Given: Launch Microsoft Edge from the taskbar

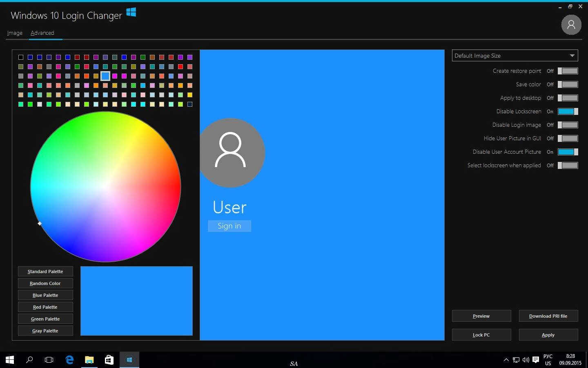Looking at the screenshot, I should pos(69,360).
